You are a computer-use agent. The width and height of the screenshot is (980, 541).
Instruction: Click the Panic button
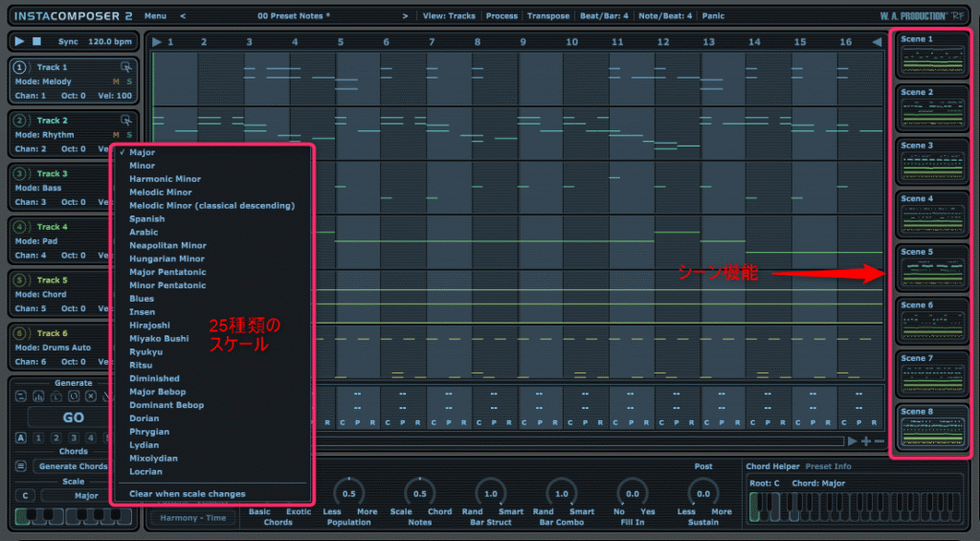click(712, 15)
